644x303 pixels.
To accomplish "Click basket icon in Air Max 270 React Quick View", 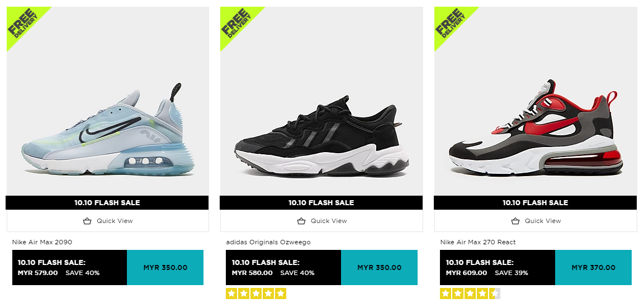I will point(515,221).
